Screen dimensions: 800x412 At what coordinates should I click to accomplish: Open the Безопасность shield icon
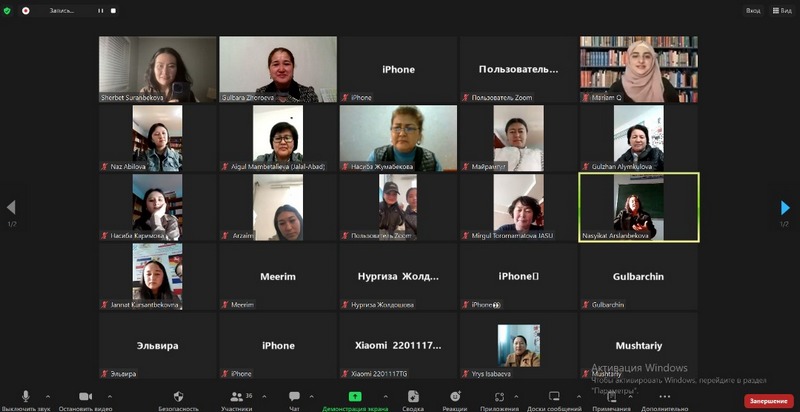click(178, 397)
